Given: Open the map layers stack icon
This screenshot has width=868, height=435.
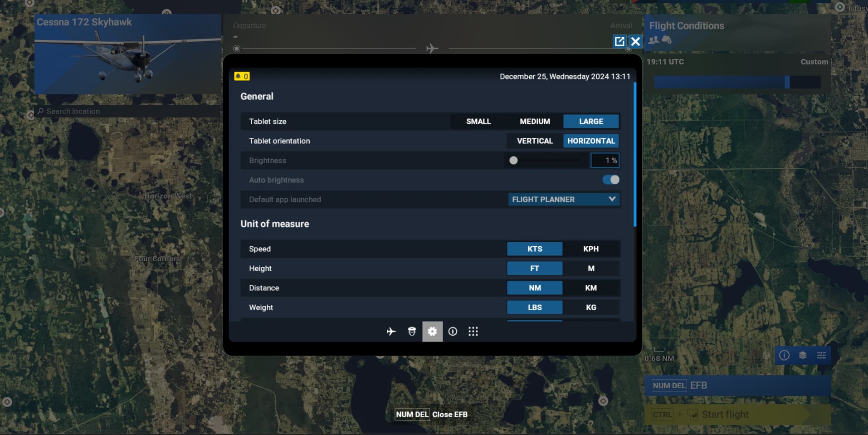Looking at the screenshot, I should [803, 355].
